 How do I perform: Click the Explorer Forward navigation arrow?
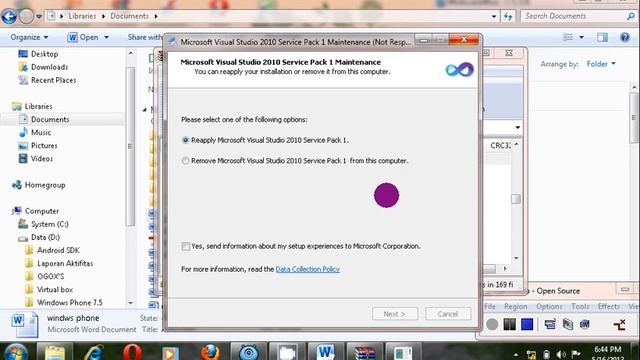click(x=27, y=16)
